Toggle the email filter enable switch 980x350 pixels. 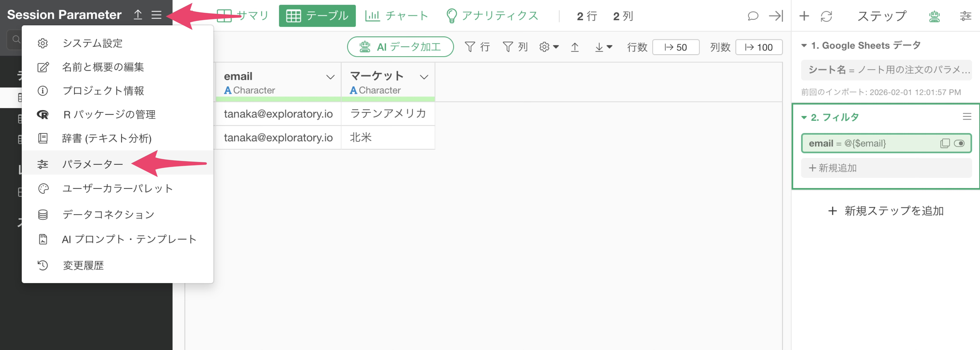coord(959,144)
